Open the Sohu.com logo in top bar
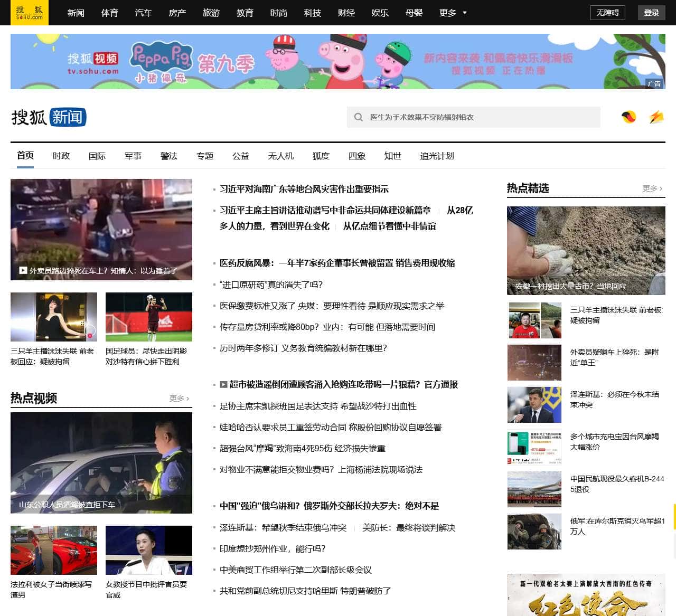 coord(30,13)
